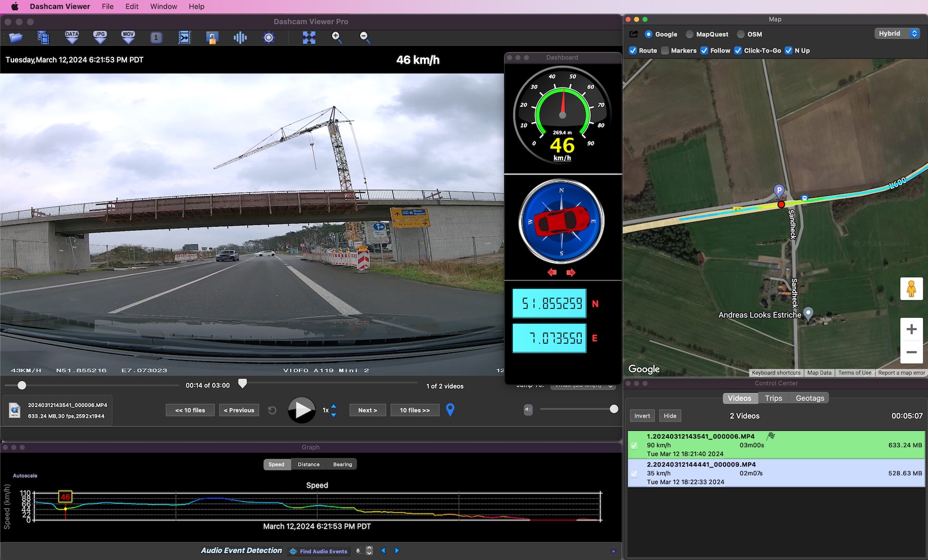Click the blue map pin geotag icon

(450, 410)
